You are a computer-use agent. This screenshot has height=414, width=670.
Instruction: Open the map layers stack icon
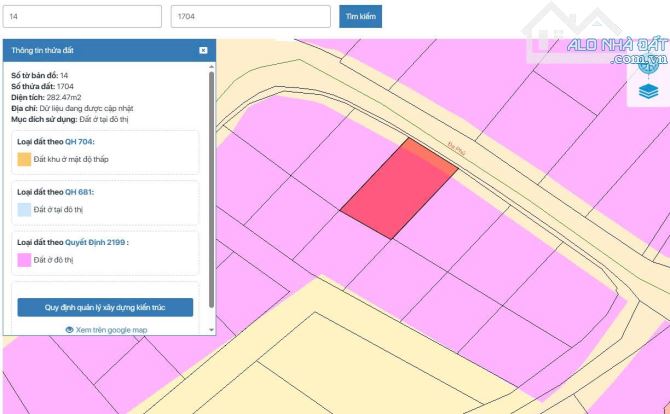(x=647, y=90)
